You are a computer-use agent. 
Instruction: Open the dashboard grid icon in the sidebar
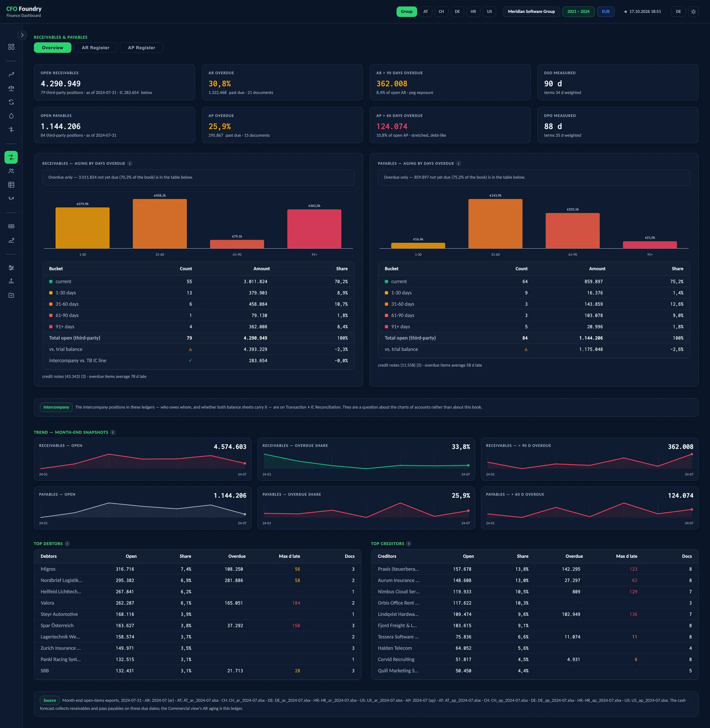[11, 46]
